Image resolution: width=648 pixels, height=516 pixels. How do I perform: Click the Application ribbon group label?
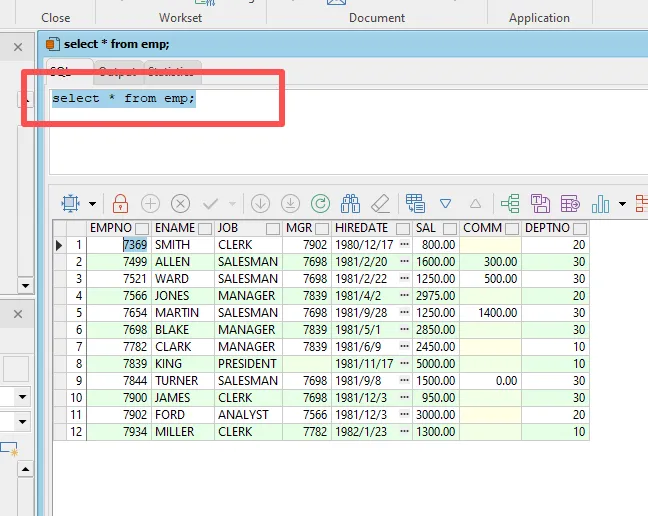point(539,18)
